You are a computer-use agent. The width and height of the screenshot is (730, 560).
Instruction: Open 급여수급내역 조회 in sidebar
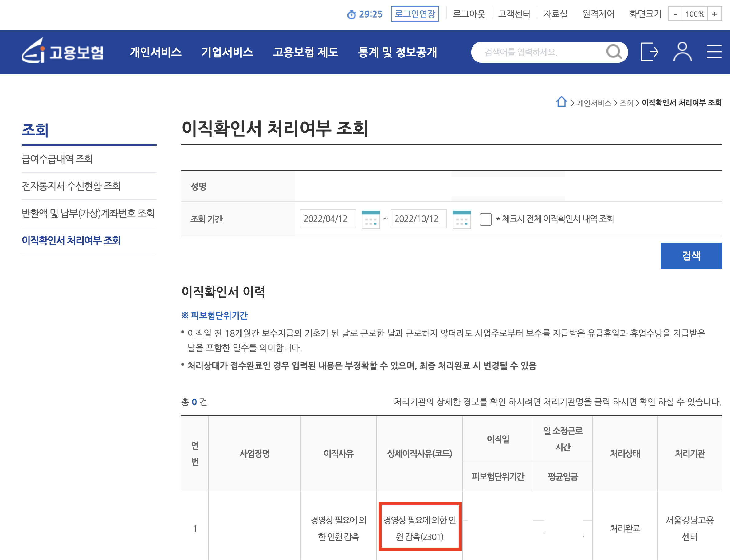tap(57, 159)
